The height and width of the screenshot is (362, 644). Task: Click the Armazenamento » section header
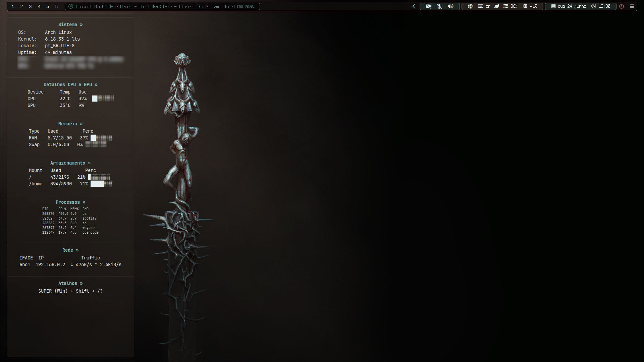(70, 163)
